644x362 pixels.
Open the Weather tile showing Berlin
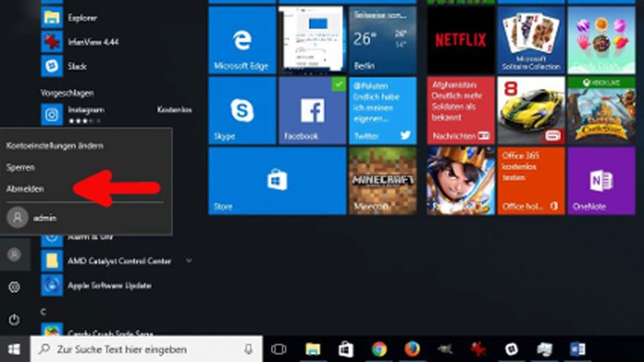point(382,40)
